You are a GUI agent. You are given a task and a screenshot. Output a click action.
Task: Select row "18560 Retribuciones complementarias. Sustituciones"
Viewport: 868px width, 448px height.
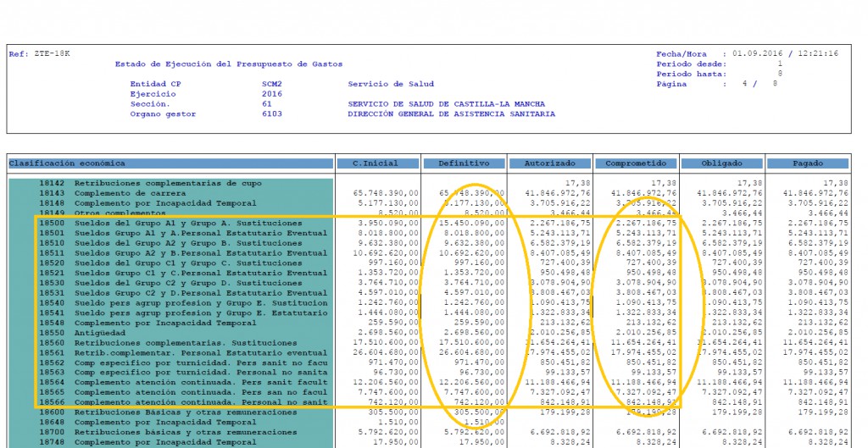click(430, 342)
